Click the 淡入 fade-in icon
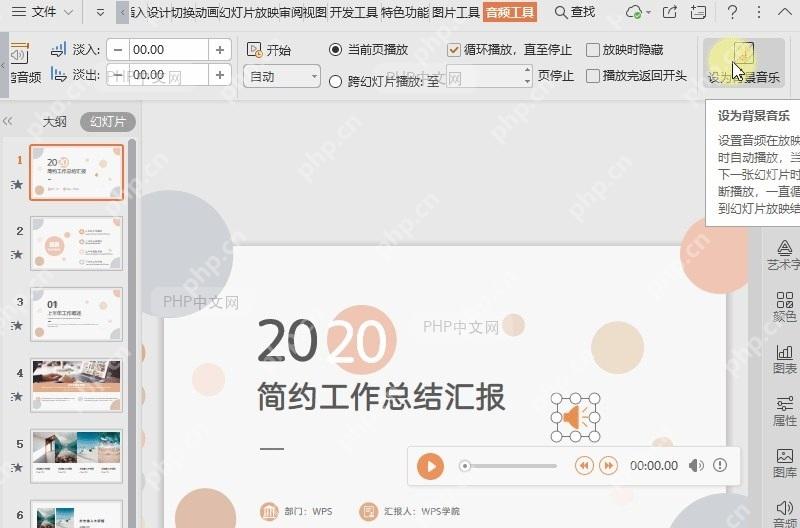Image resolution: width=800 pixels, height=528 pixels. pyautogui.click(x=59, y=49)
